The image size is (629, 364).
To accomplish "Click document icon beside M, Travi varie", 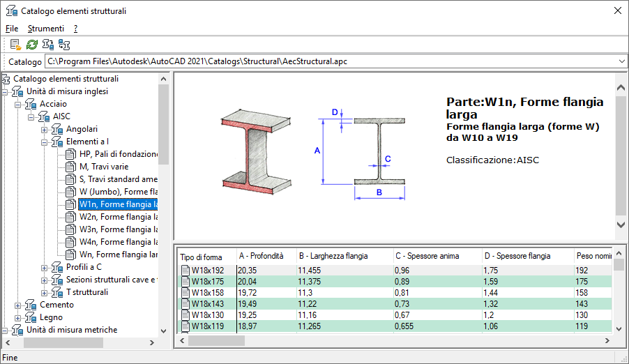I will (70, 167).
